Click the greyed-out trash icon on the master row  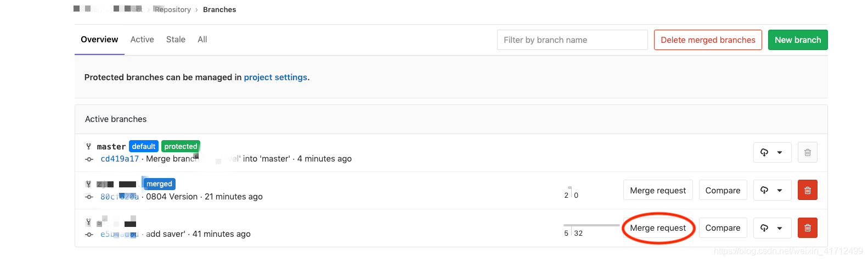tap(807, 152)
